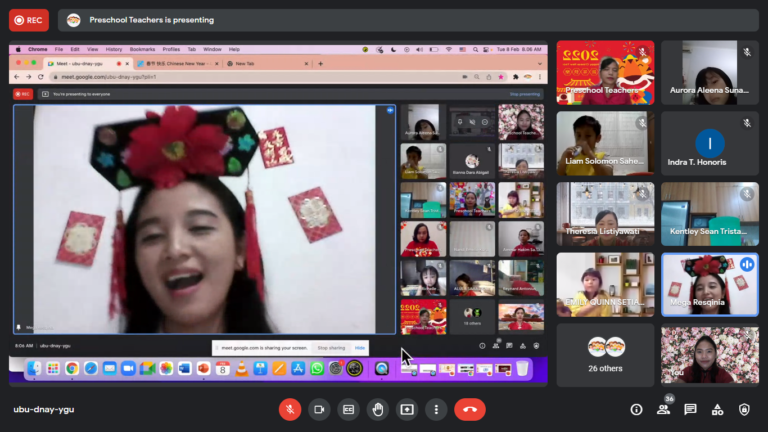Open the more options three-dot menu
Viewport: 768px width, 432px height.
436,409
